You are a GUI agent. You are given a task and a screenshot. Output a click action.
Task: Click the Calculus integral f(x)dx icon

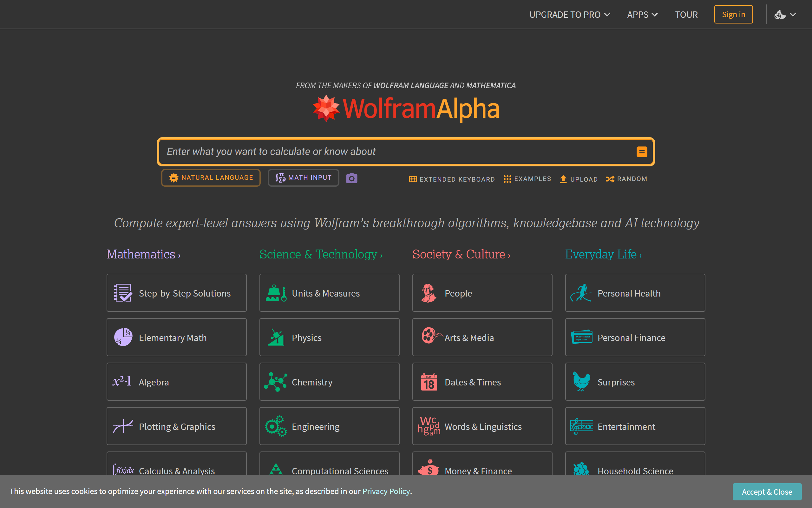click(123, 469)
